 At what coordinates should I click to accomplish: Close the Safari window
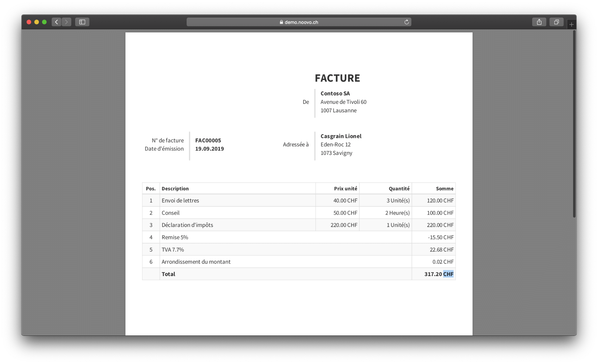pos(29,22)
